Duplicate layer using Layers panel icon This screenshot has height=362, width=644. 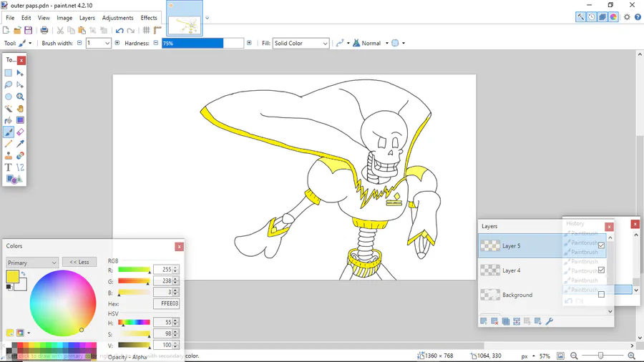point(506,321)
